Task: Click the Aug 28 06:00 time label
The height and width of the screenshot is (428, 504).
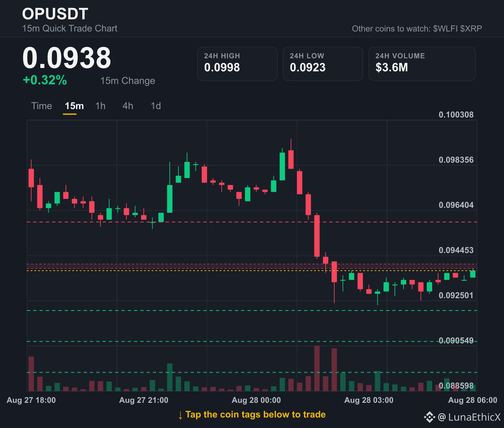Action: pos(472,400)
